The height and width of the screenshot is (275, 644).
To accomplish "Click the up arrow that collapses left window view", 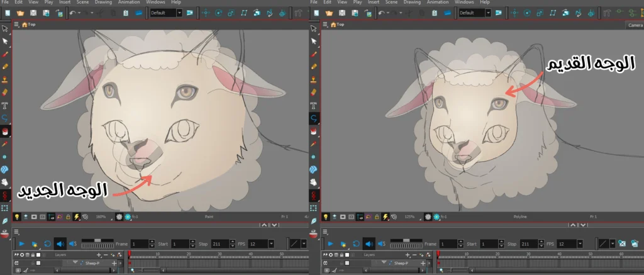I will 264,225.
